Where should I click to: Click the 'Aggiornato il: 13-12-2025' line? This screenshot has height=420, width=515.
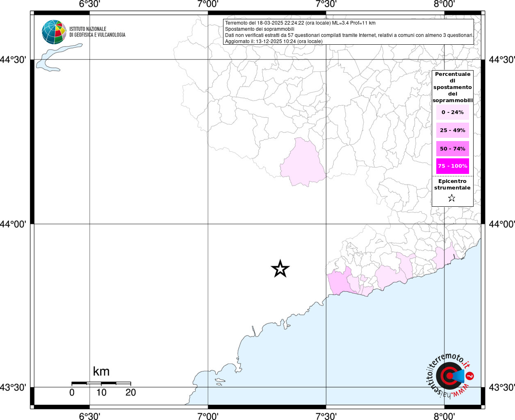point(274,41)
